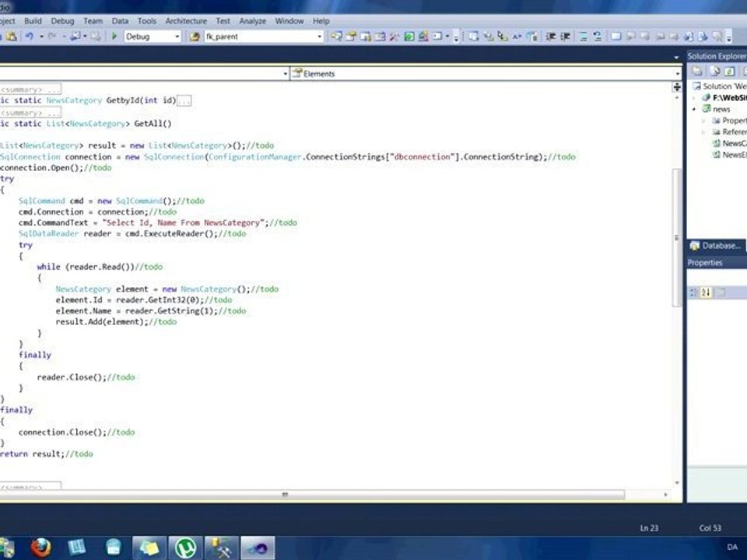747x560 pixels.
Task: Click the Comment Selection toolbar icon
Action: (x=583, y=37)
